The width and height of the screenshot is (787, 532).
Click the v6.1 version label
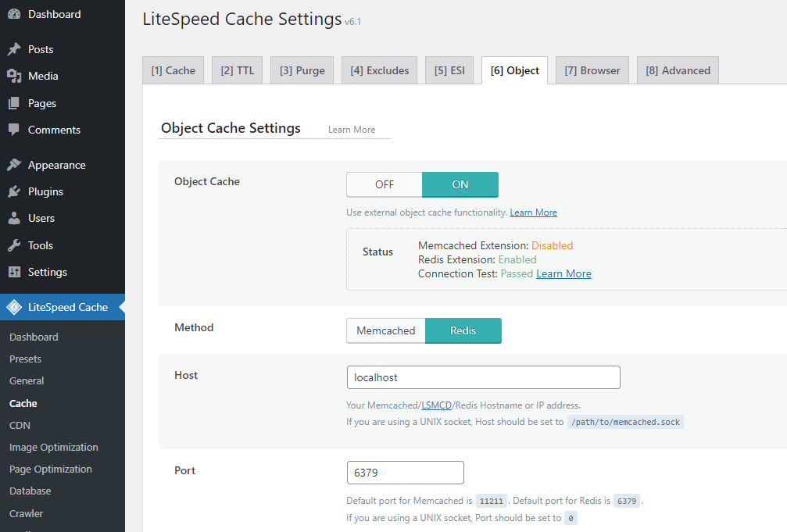point(352,22)
